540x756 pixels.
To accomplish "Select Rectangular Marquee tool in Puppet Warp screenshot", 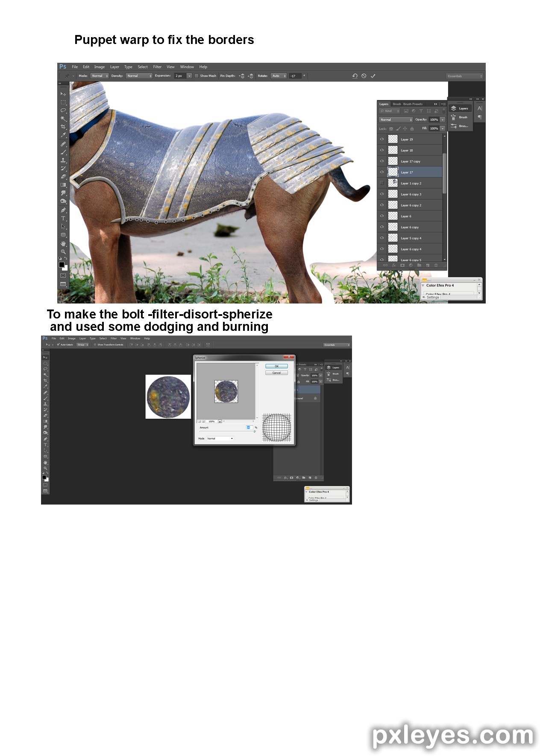I will point(63,102).
